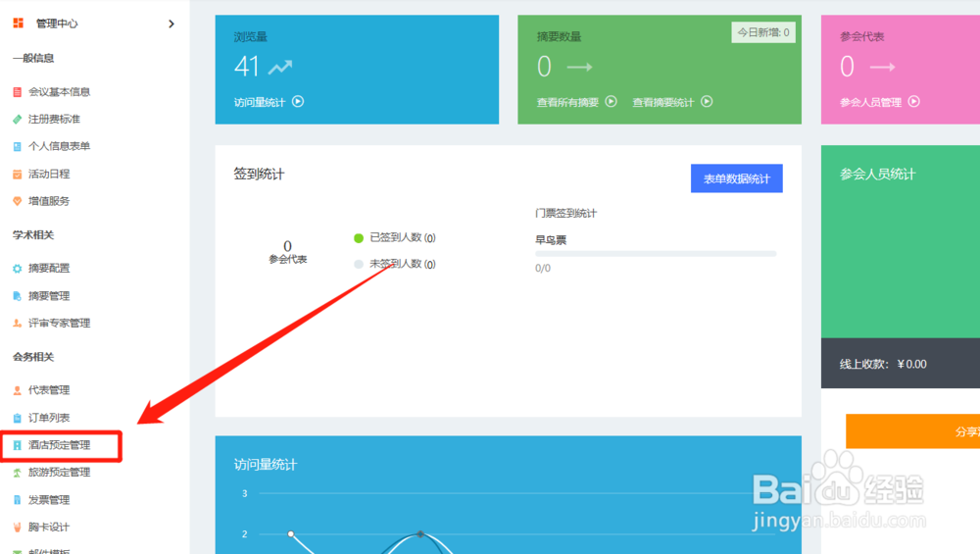
Task: Go to 订单列表 in sidebar
Action: [49, 418]
